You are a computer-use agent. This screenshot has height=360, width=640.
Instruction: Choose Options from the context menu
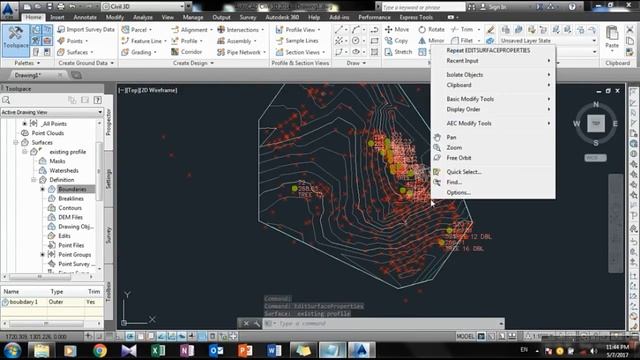click(x=493, y=192)
